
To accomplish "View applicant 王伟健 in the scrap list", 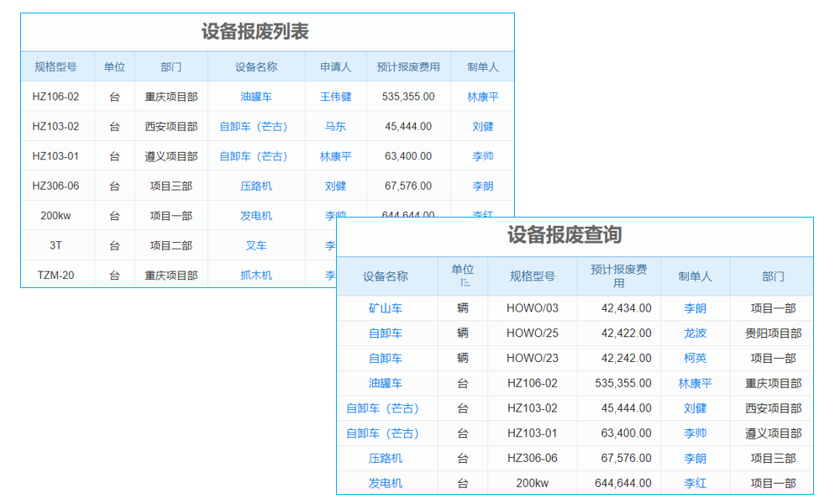I will tap(335, 97).
